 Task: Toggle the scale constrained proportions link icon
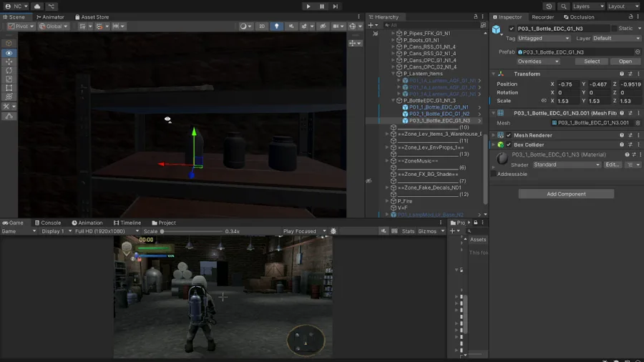(544, 101)
